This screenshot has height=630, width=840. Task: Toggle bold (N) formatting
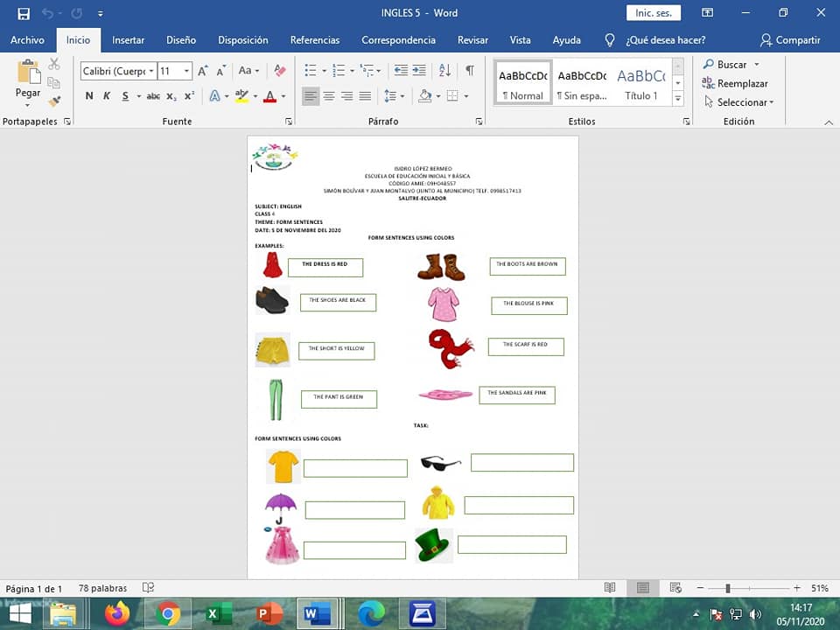click(x=89, y=96)
